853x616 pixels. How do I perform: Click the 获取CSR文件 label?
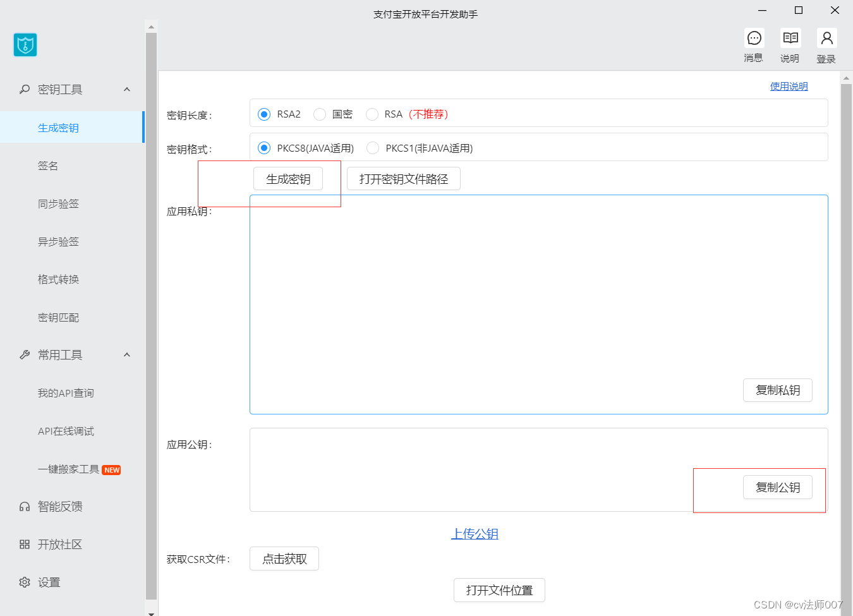tap(198, 559)
